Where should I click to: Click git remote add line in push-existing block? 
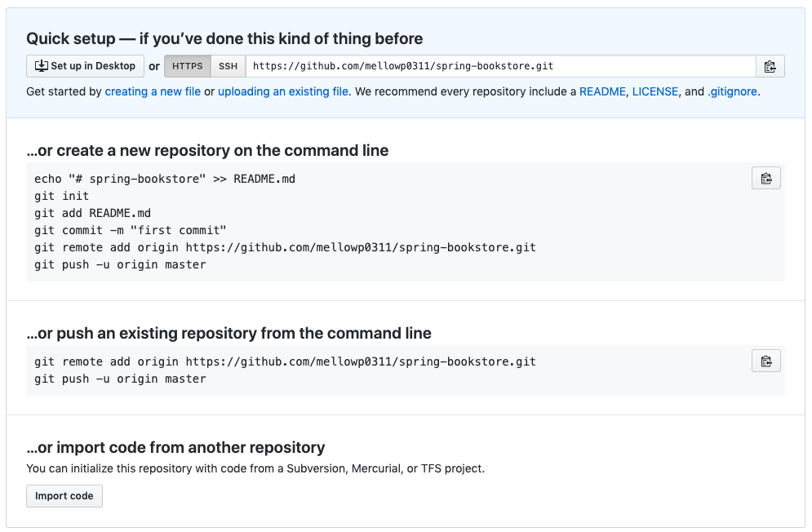point(285,361)
